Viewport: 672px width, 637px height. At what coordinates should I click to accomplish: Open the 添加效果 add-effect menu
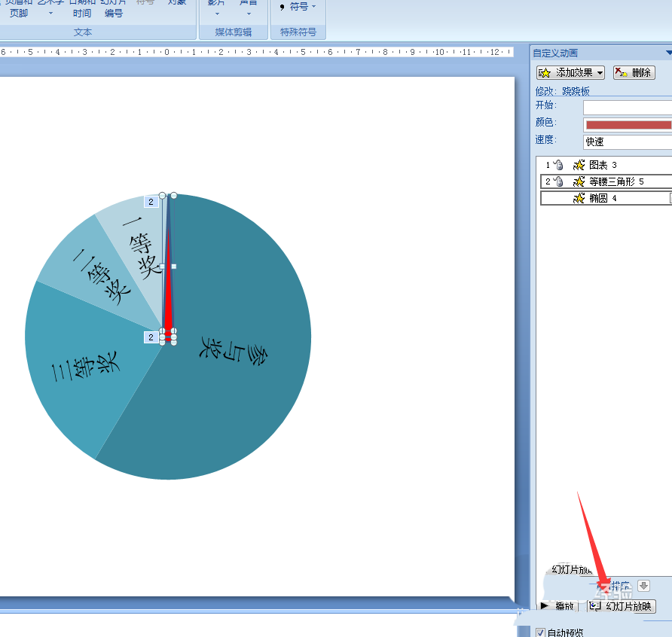point(570,73)
